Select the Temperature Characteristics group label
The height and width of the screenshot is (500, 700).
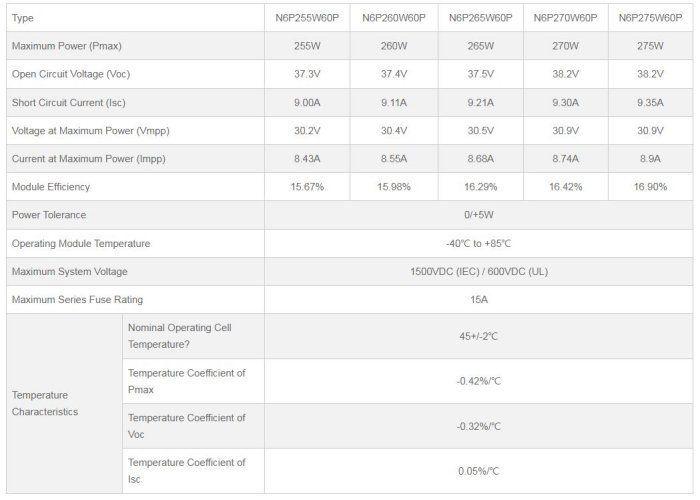click(44, 403)
